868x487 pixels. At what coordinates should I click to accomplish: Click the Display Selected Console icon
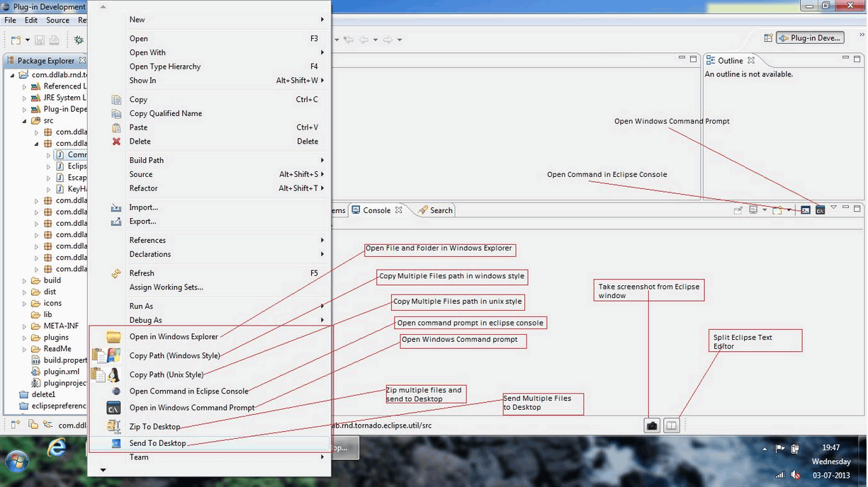click(753, 210)
